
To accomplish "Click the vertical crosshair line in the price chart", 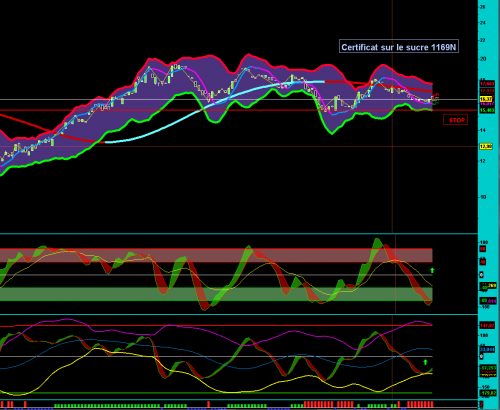I will click(392, 116).
